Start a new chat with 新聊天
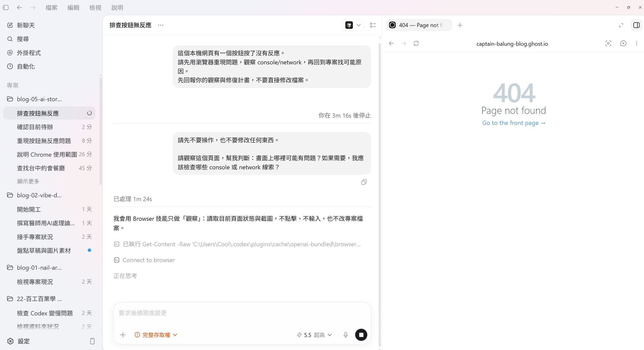This screenshot has width=644, height=350. point(50,25)
